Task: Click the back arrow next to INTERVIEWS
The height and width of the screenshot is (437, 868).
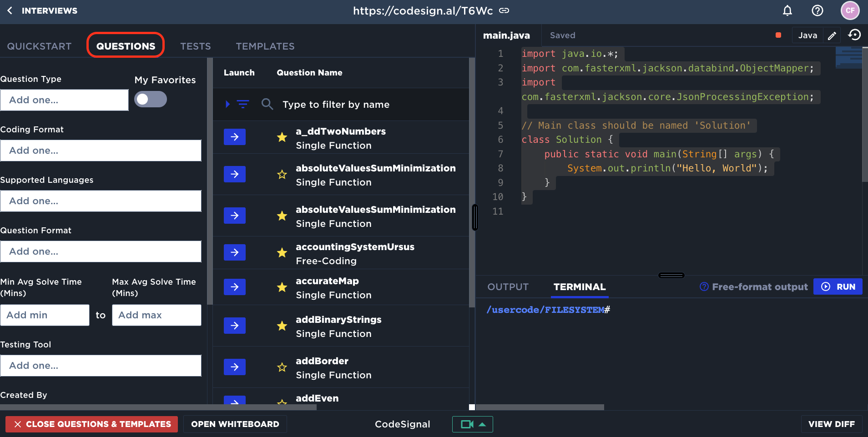Action: click(x=10, y=10)
